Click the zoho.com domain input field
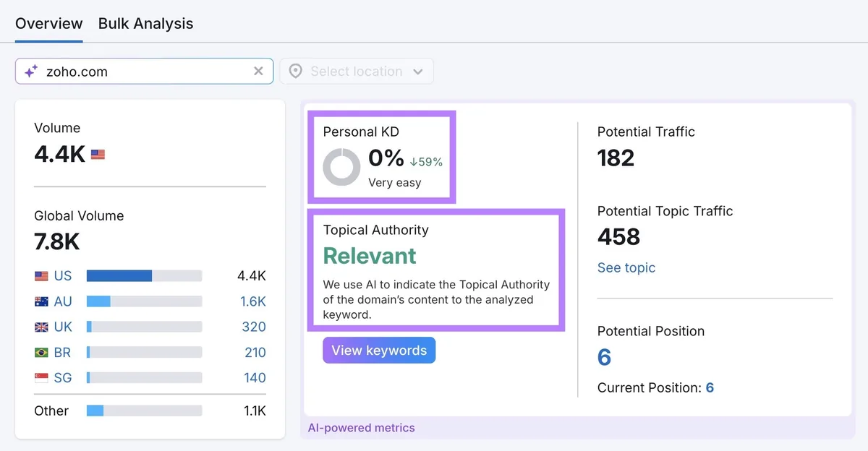 (144, 72)
